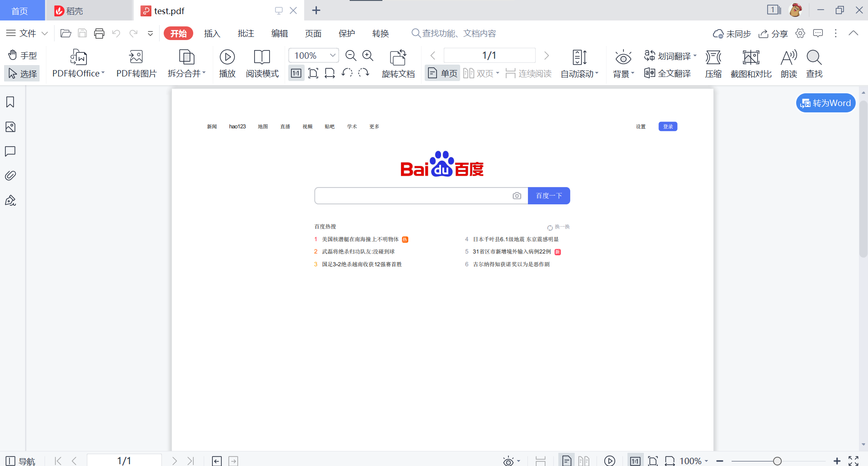The image size is (868, 466).
Task: Expand eye protection dropdown in status bar
Action: click(519, 461)
